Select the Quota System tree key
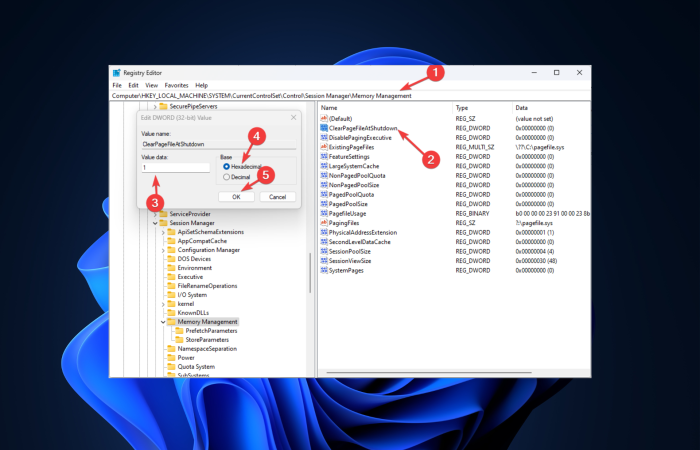Screen dimensions: 700x450 [196, 367]
